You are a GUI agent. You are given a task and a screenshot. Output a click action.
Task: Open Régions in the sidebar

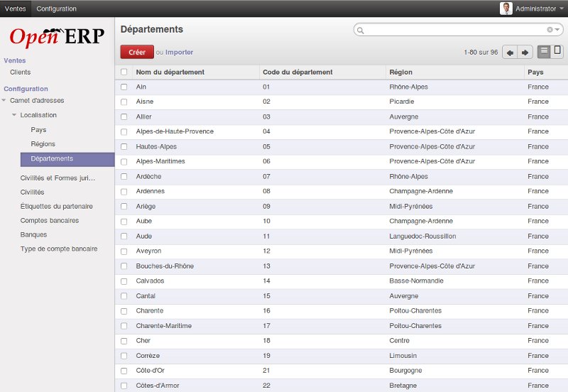tap(43, 144)
